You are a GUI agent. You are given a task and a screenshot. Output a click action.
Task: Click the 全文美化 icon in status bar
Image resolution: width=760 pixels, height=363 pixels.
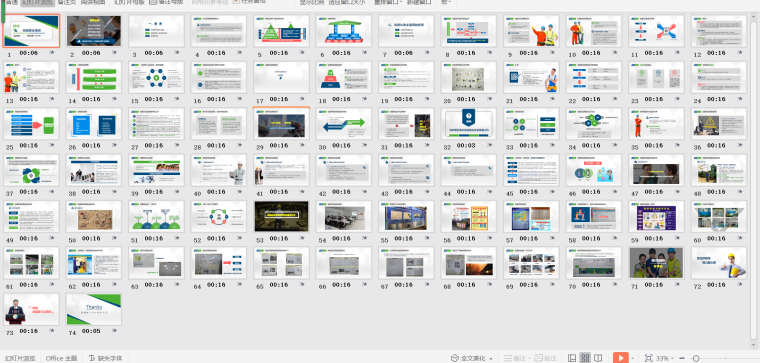tap(455, 358)
